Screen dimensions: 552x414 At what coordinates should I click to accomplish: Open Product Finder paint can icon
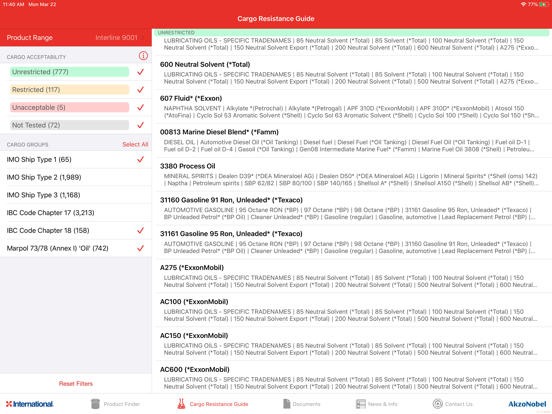pos(95,404)
